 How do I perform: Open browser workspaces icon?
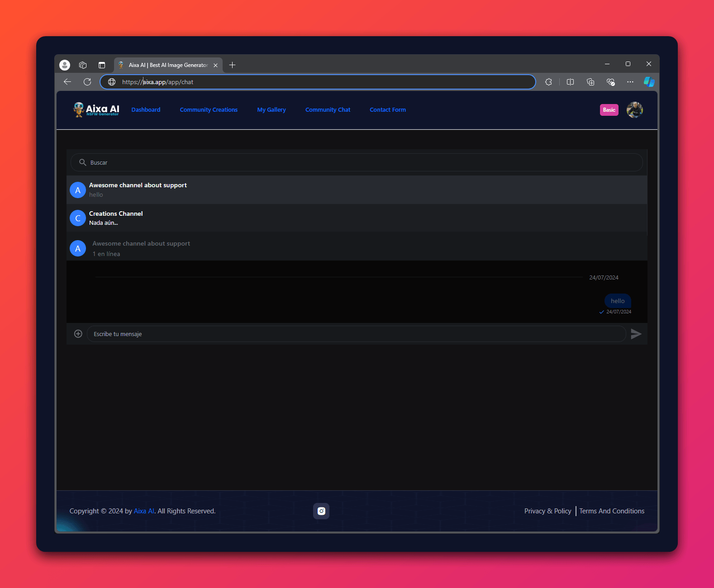83,65
